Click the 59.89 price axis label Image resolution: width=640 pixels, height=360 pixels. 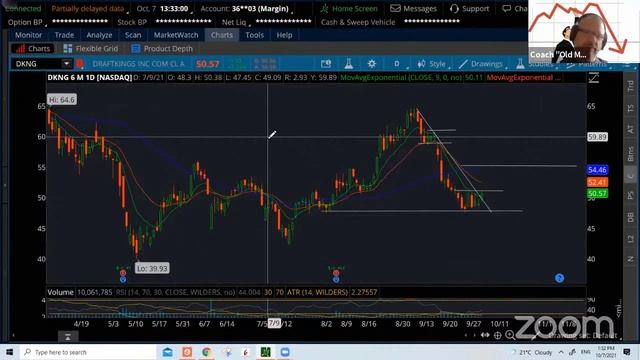(x=597, y=137)
